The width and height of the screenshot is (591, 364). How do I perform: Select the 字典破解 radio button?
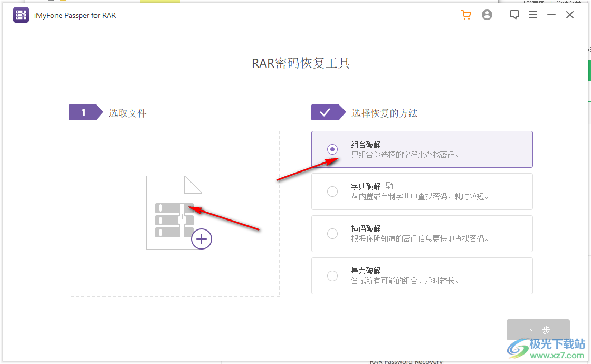point(332,191)
